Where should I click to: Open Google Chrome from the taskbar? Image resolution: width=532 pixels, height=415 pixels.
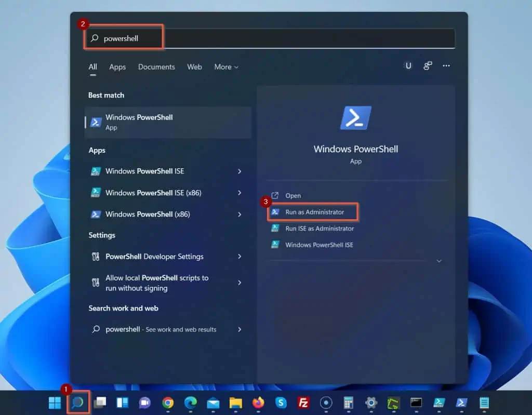[x=168, y=403]
